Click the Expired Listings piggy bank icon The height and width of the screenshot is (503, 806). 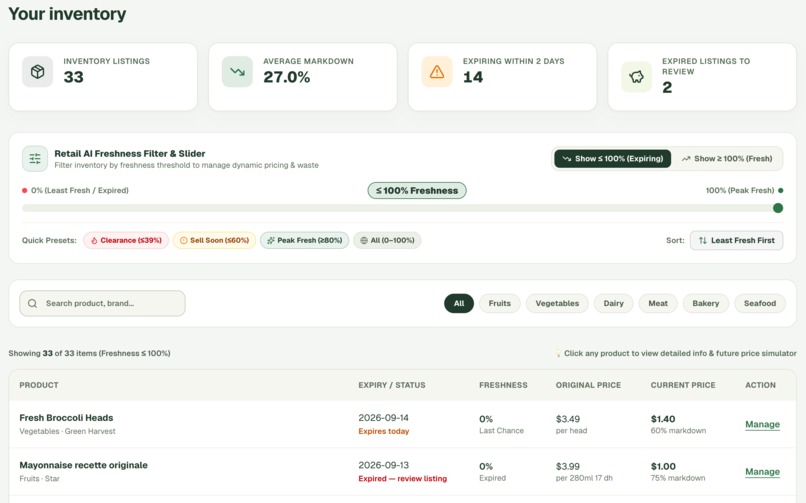click(636, 77)
